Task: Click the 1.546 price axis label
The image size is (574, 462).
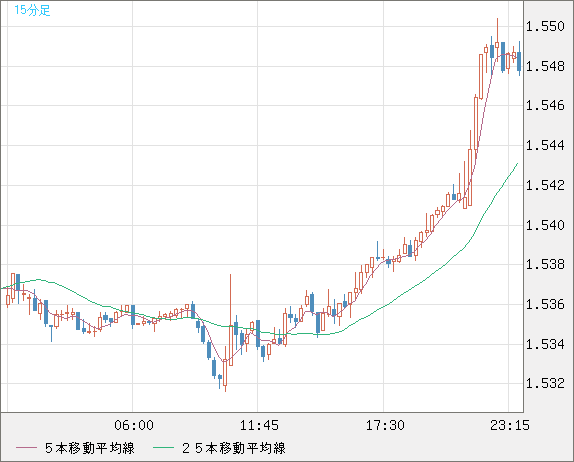Action: click(x=545, y=105)
